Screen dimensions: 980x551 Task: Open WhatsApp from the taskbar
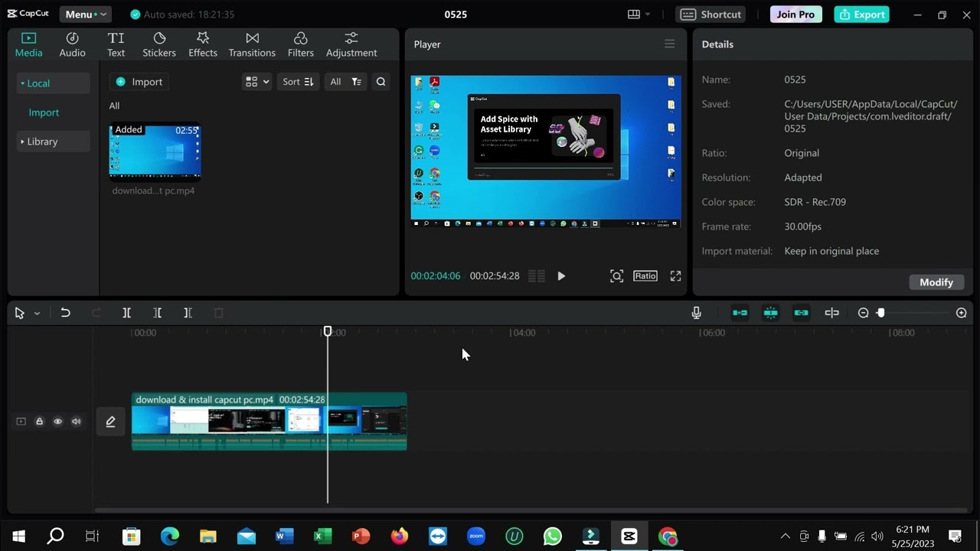tap(552, 536)
